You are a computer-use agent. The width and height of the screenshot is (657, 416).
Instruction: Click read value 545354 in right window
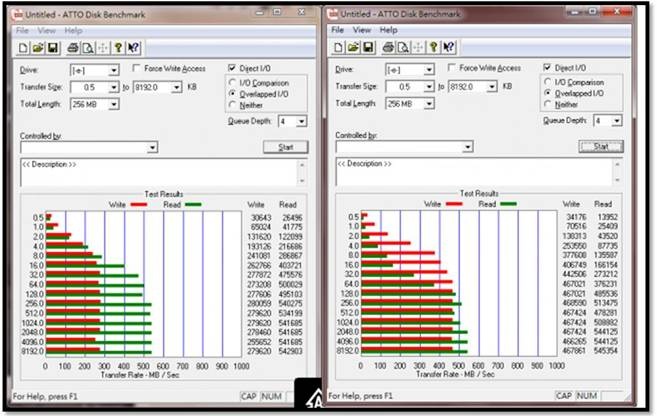tap(605, 350)
